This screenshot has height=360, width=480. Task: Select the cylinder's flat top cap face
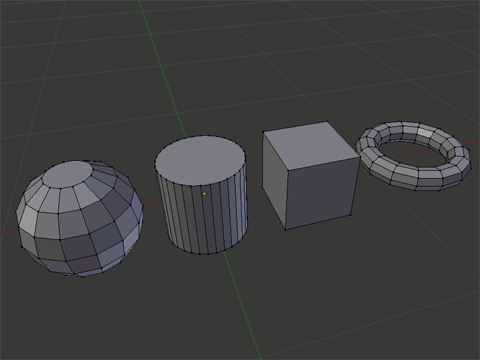pyautogui.click(x=200, y=160)
